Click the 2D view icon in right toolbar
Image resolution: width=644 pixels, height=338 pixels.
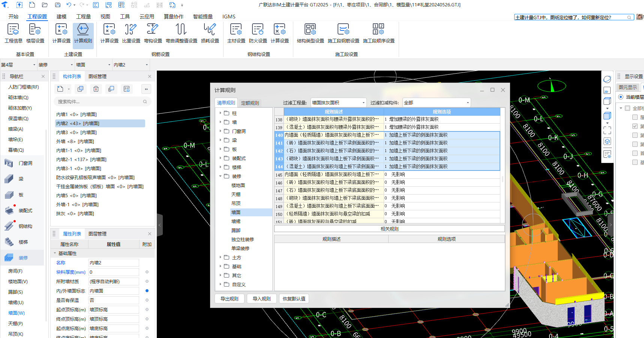607,91
